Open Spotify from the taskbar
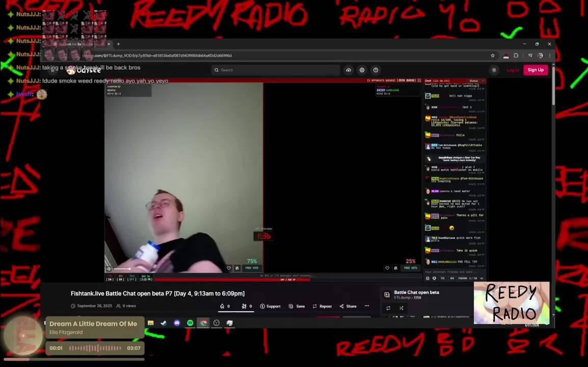The image size is (588, 367). (190, 323)
